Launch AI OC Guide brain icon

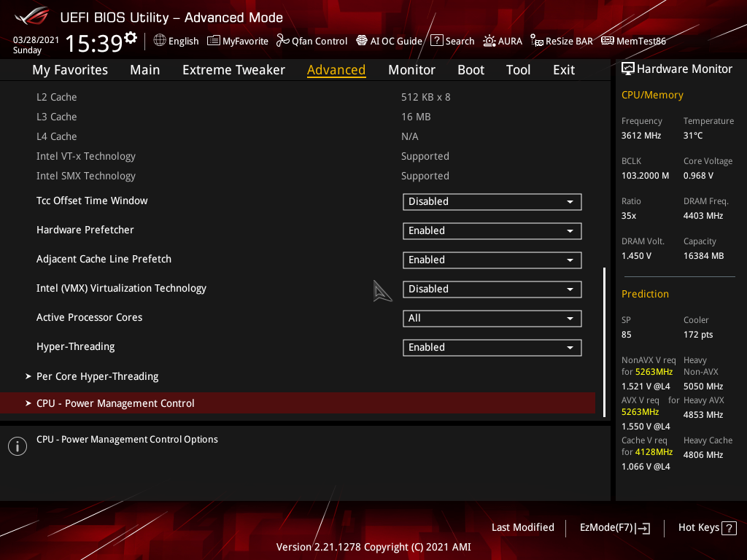pyautogui.click(x=362, y=41)
